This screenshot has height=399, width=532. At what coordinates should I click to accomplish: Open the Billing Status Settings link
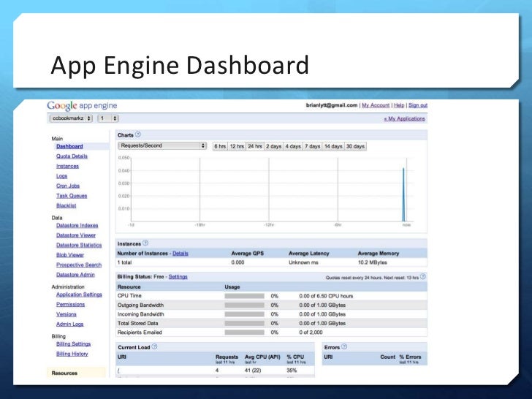[x=178, y=277]
